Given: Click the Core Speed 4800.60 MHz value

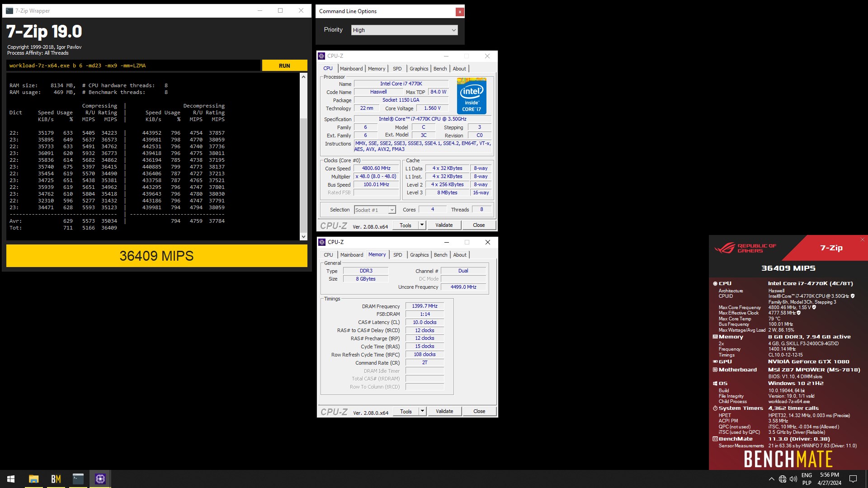Looking at the screenshot, I should point(376,168).
